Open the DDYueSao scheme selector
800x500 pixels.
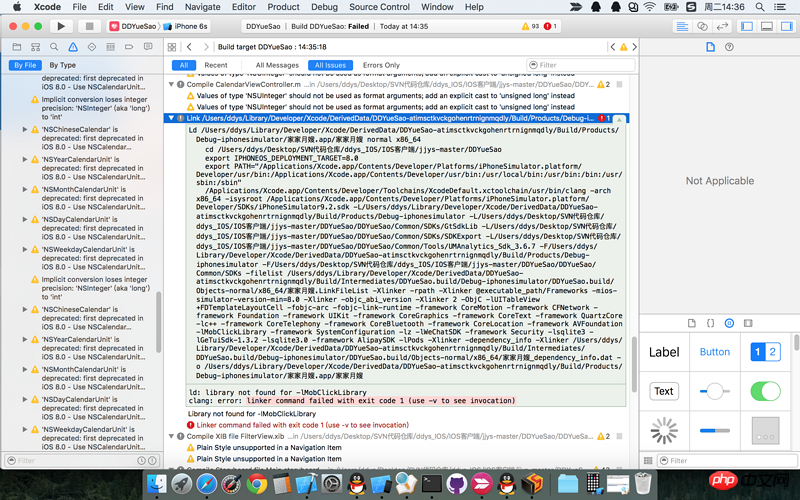[x=134, y=26]
